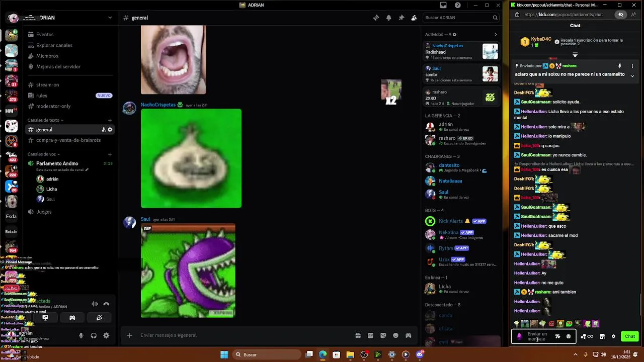Screen dimensions: 644x362
Task: Mute the Discord microphone
Action: tap(81, 335)
